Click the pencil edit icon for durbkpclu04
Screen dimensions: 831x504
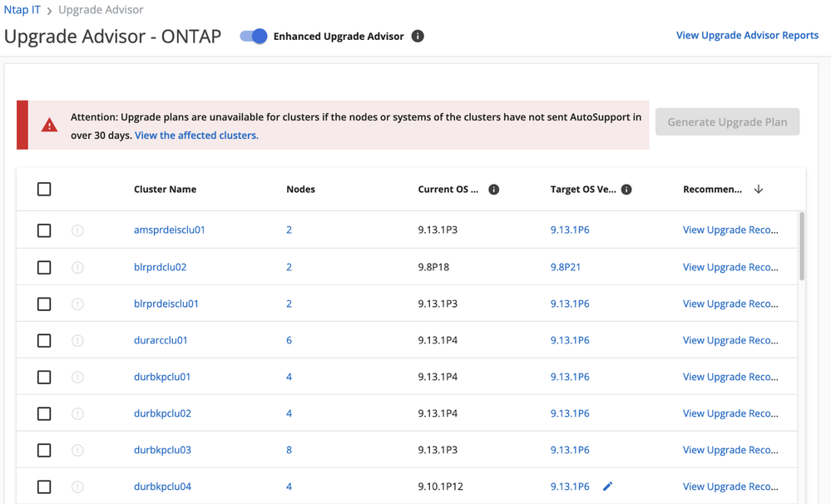click(607, 487)
